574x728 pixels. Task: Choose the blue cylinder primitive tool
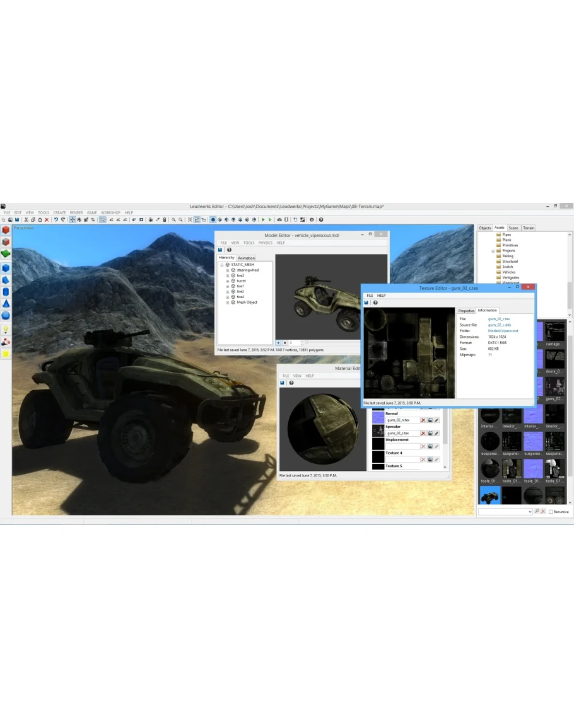(6, 292)
